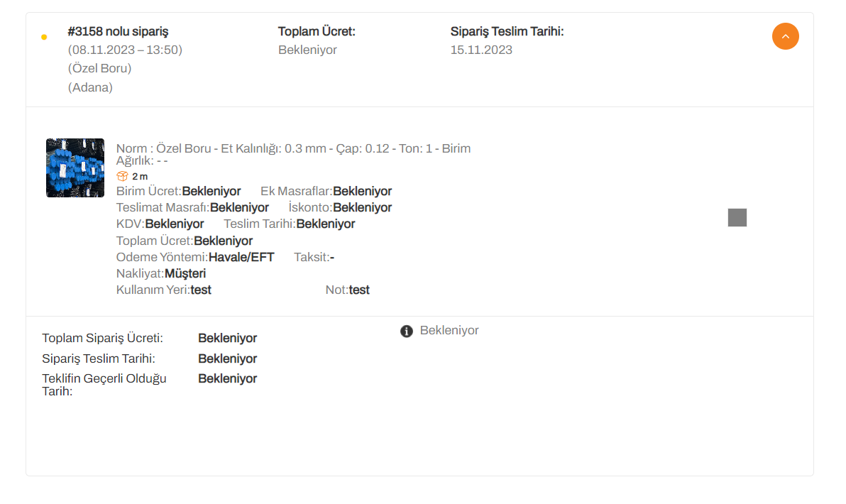846x504 pixels.
Task: Click the order timestamp 08.11.2023 – 13:50
Action: point(125,50)
